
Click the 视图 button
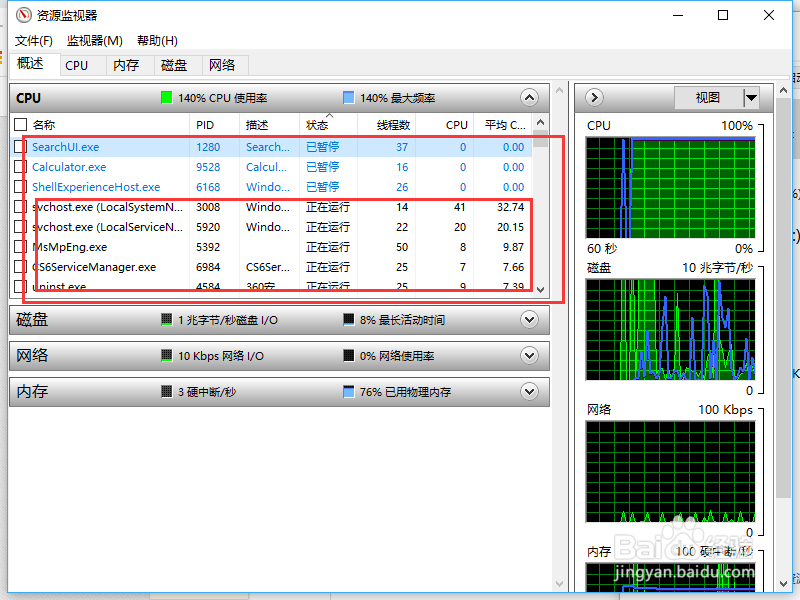(x=708, y=97)
